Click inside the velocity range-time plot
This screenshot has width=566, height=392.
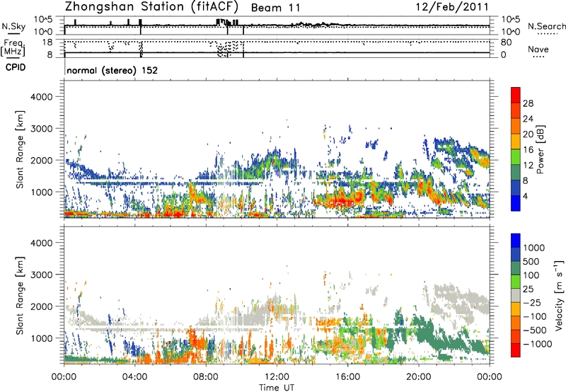(277, 295)
